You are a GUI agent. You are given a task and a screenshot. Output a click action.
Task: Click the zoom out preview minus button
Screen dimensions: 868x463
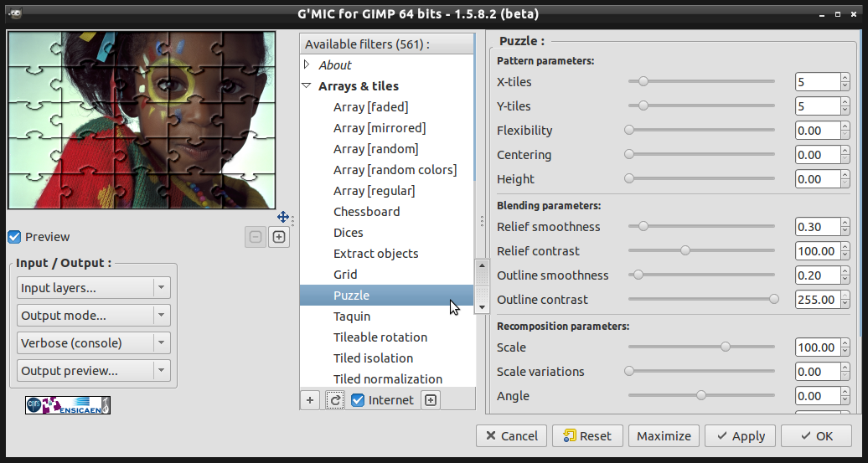256,237
